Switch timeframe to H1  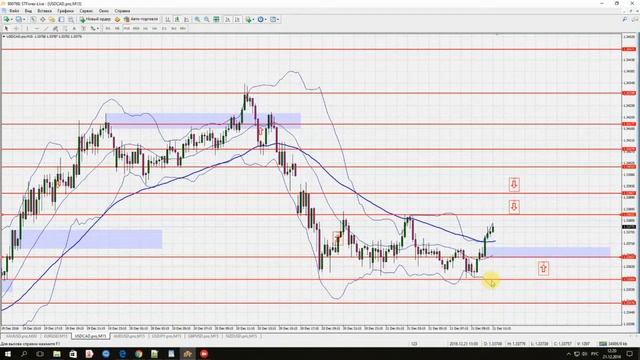(145, 28)
